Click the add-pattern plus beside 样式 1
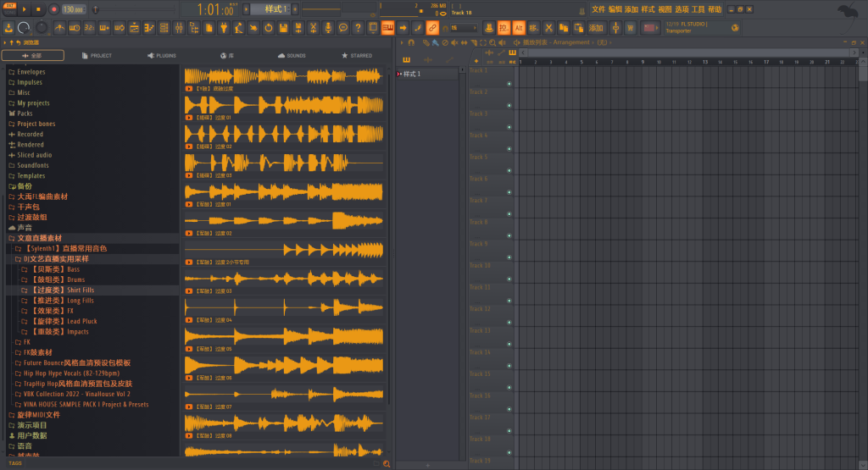Screen dimensions: 868x470 [295, 8]
